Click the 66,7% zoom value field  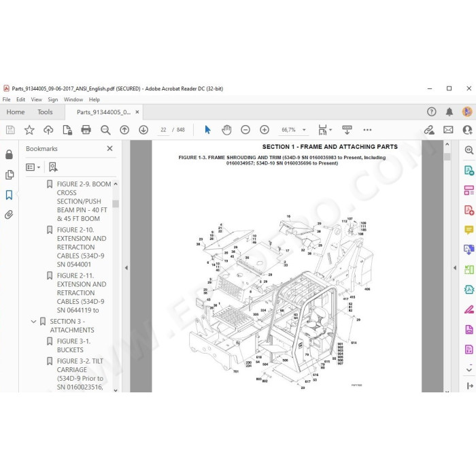pos(288,130)
